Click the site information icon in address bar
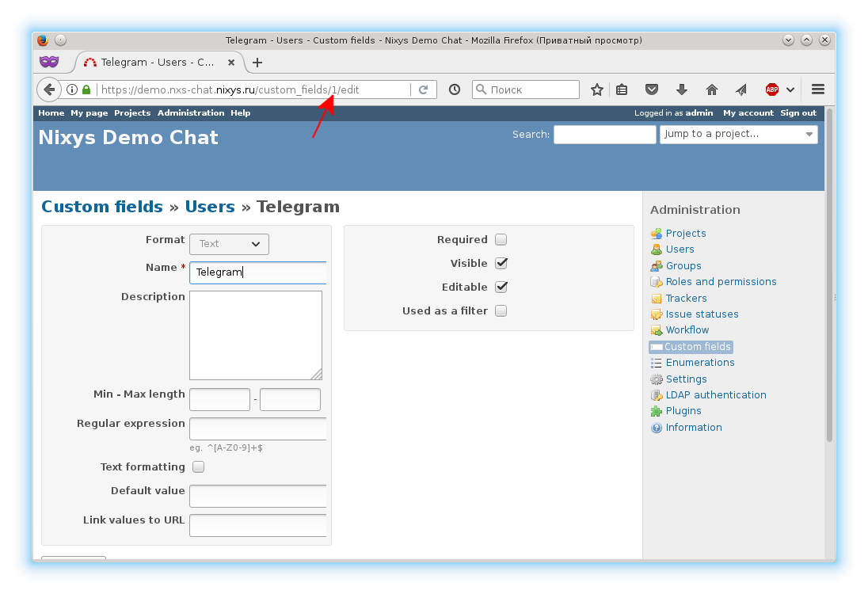This screenshot has height=594, width=868. (x=72, y=89)
